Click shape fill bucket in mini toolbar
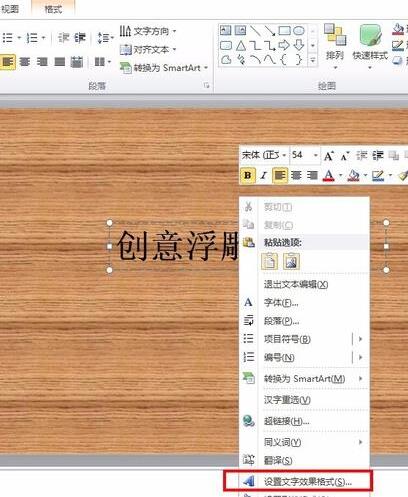The image size is (408, 497). tap(354, 175)
